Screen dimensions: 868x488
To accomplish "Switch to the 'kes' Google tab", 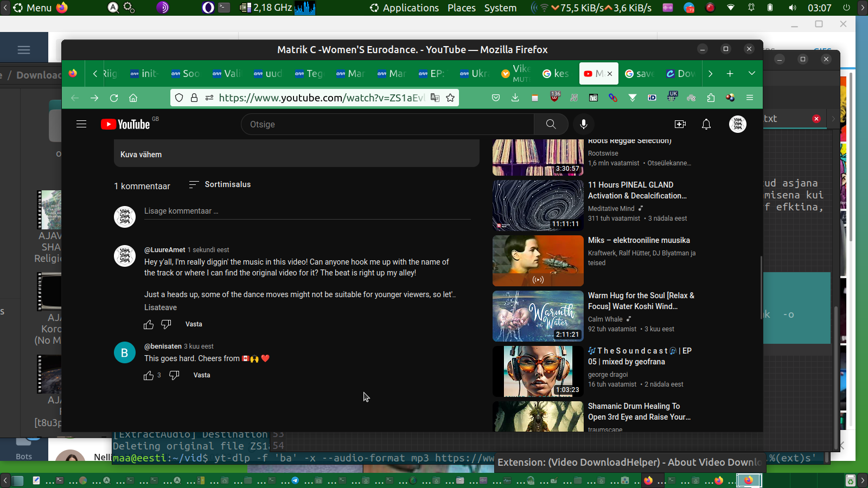I will point(556,73).
